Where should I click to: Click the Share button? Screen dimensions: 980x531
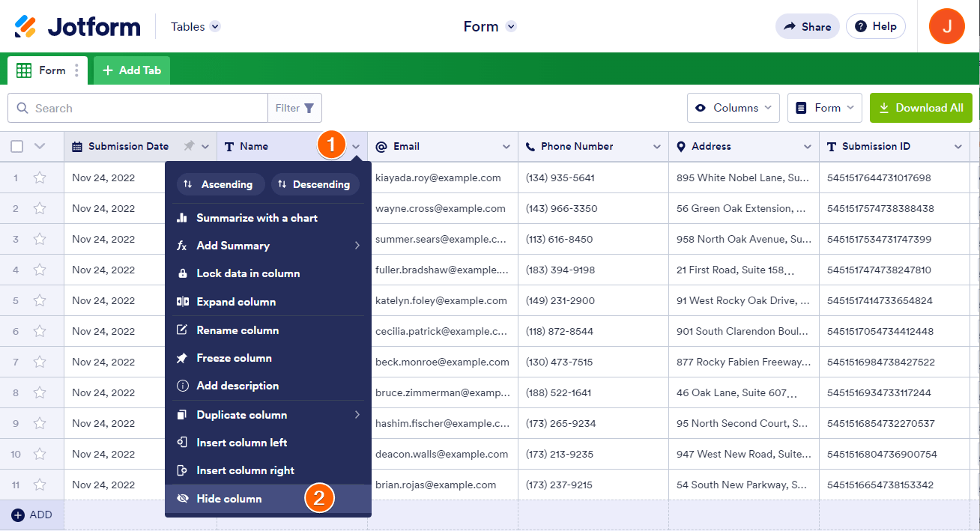[808, 26]
